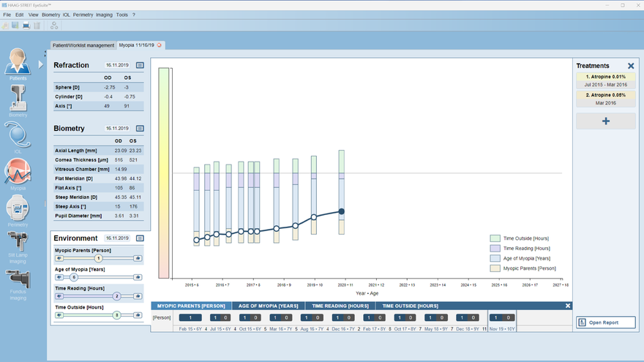Click the Open Report button
The image size is (644, 362).
[x=604, y=323]
